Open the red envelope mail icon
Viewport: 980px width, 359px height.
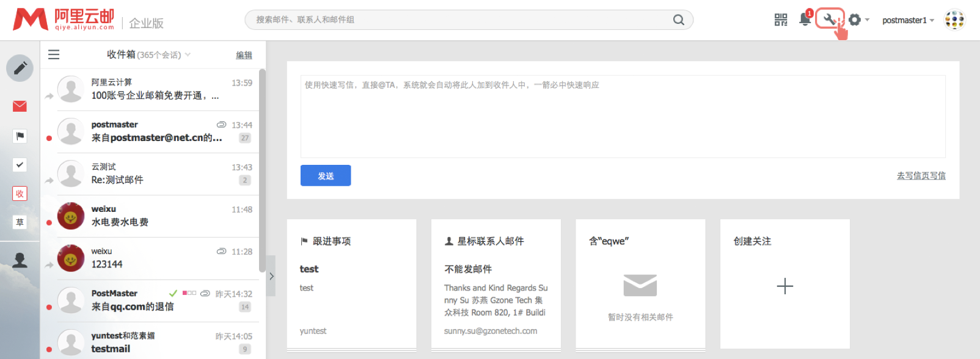pos(20,106)
